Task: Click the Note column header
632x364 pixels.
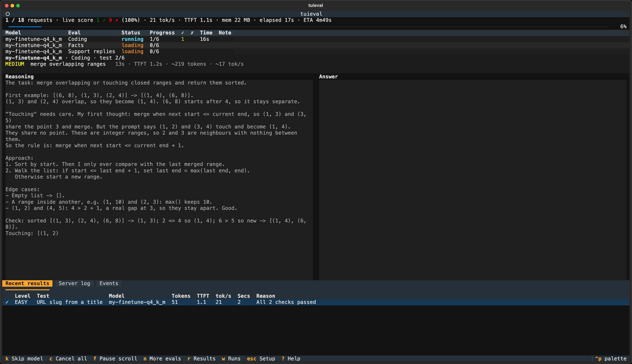Action: (225, 33)
